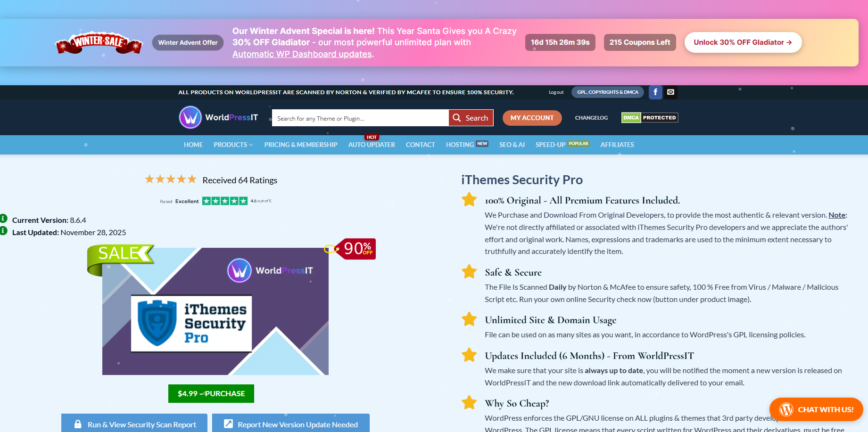Open the Automatic WP Dashboard updates link
The image size is (868, 432).
click(x=302, y=54)
